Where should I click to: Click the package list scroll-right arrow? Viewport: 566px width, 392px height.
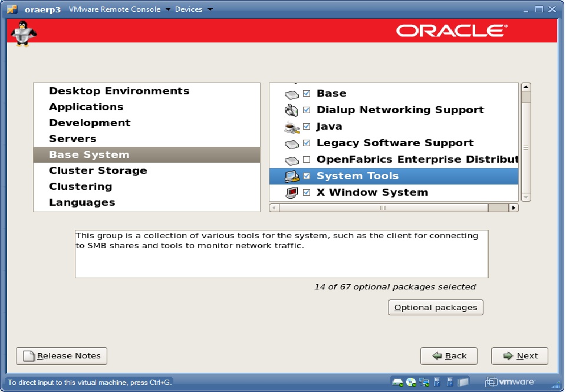click(x=514, y=207)
